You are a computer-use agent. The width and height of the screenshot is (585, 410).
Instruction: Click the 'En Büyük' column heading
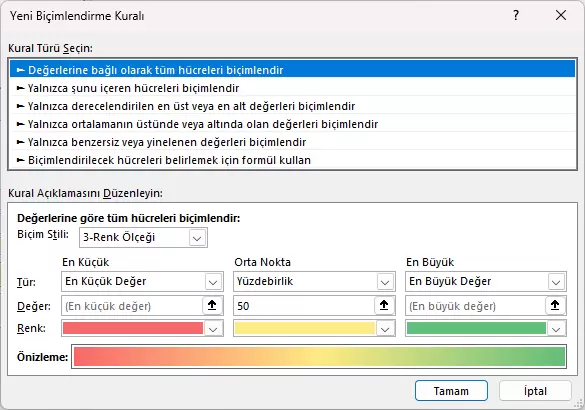[x=430, y=262]
